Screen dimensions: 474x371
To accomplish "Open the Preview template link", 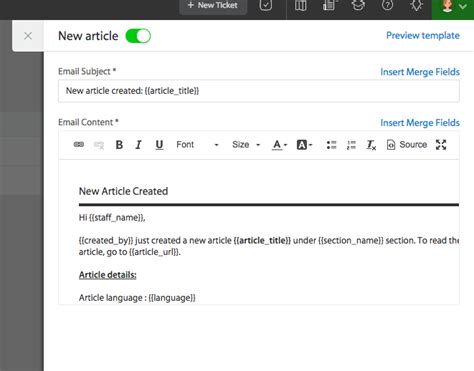I will coord(423,35).
